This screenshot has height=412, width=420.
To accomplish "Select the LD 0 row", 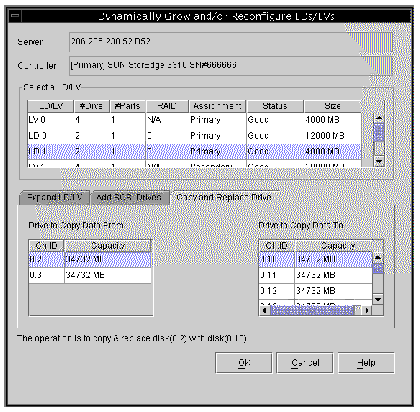I will point(194,136).
